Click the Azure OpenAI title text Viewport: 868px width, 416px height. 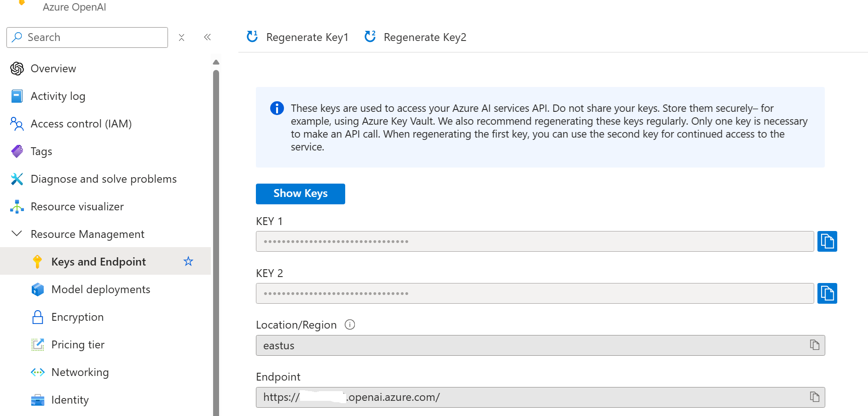tap(75, 7)
